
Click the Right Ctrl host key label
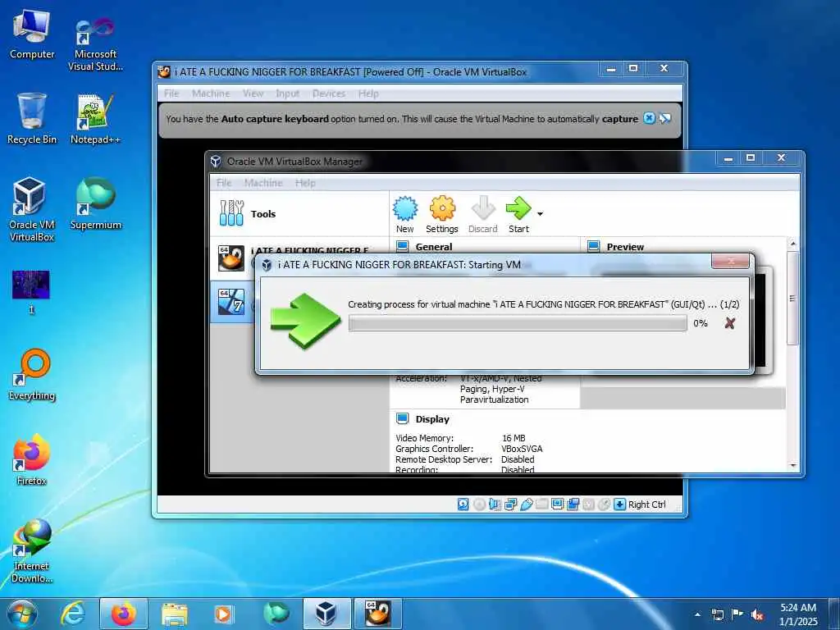[646, 504]
